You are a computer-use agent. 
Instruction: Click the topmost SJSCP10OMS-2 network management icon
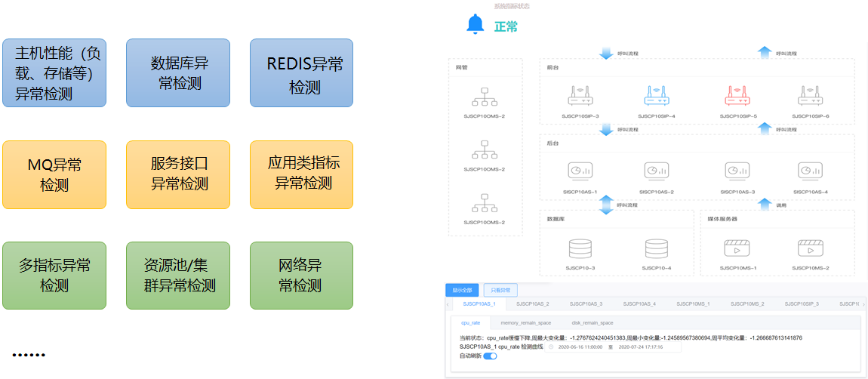(484, 96)
